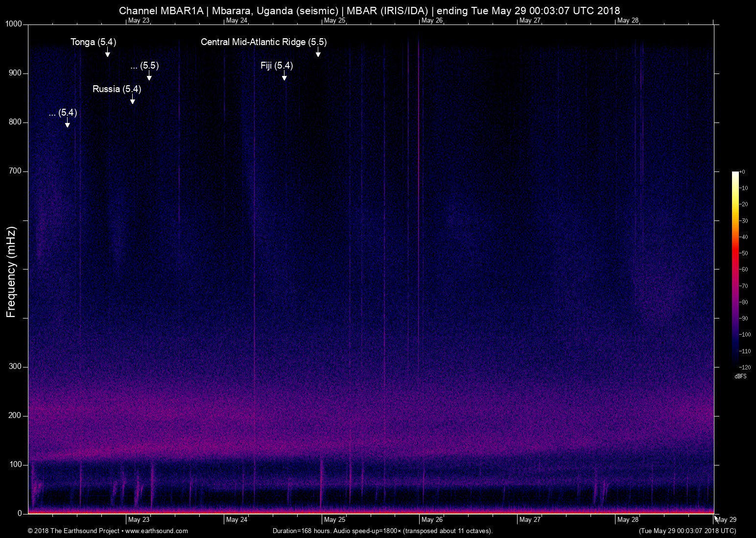Click the 1000 tick label on frequency axis
The width and height of the screenshot is (756, 538).
coord(14,24)
